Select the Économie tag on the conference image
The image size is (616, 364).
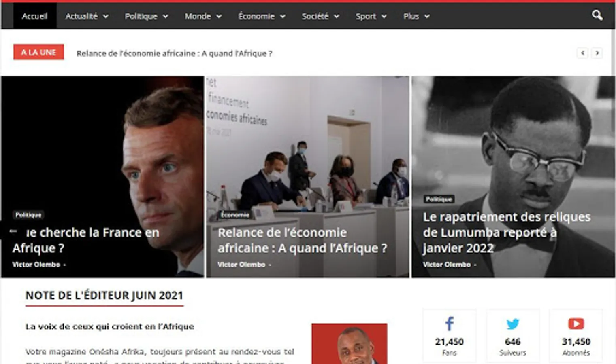[x=235, y=215]
